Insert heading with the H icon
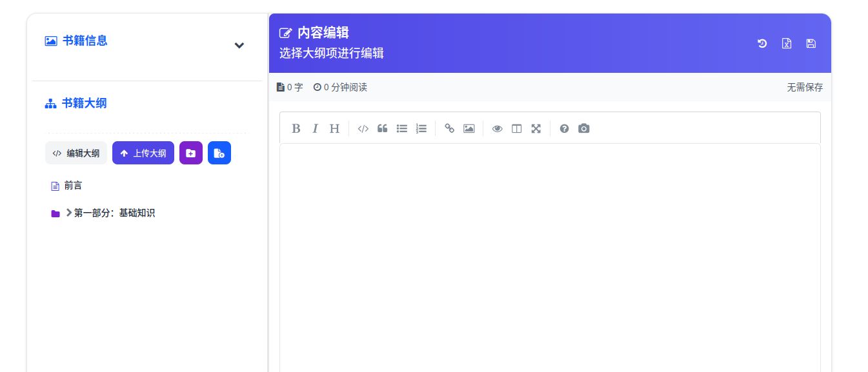 coord(334,128)
